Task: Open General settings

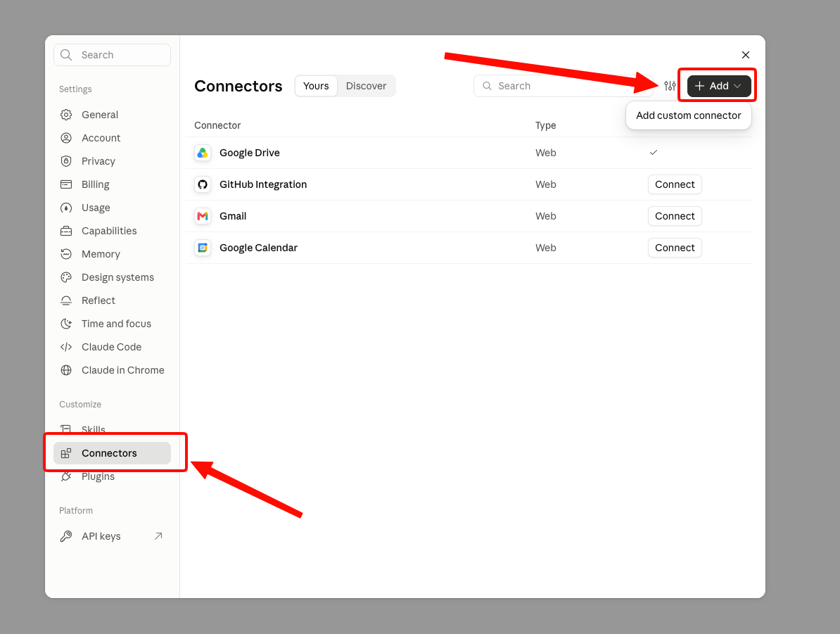Action: coord(112,115)
